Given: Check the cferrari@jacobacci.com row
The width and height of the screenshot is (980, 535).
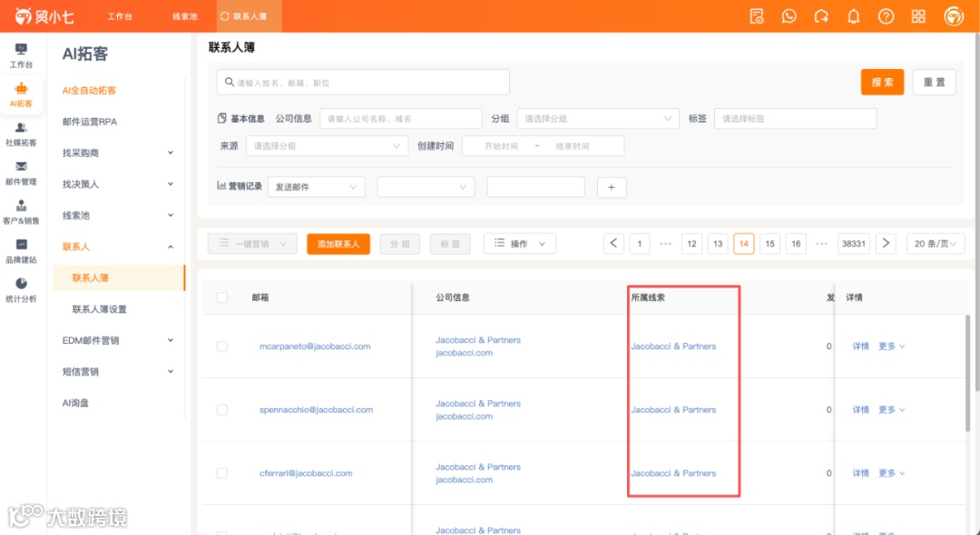Looking at the screenshot, I should pos(222,473).
